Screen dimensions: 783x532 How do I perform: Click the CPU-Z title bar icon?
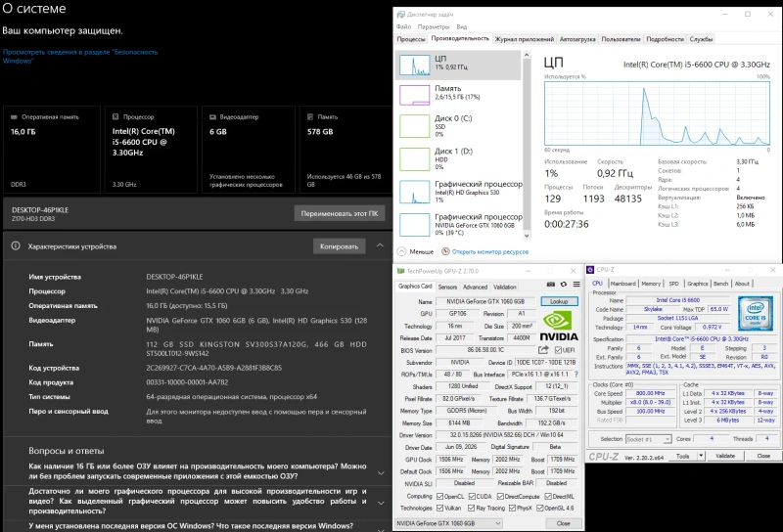[590, 270]
